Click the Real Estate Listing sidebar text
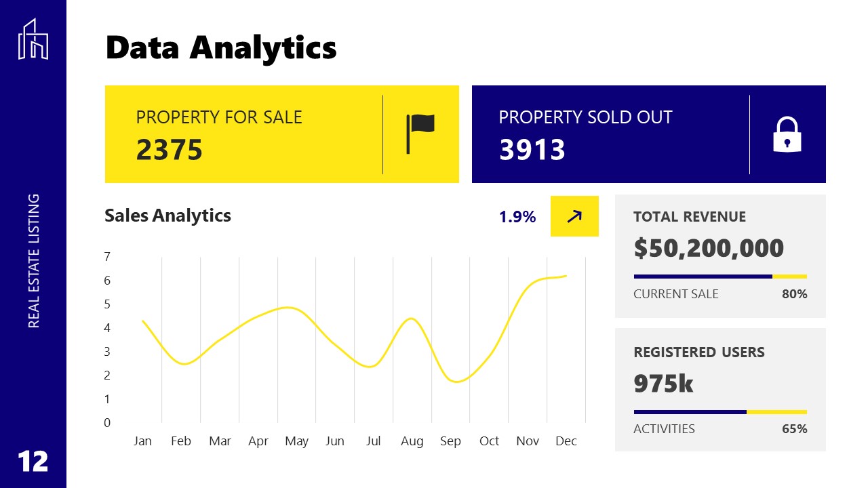The height and width of the screenshot is (488, 868). [x=34, y=261]
